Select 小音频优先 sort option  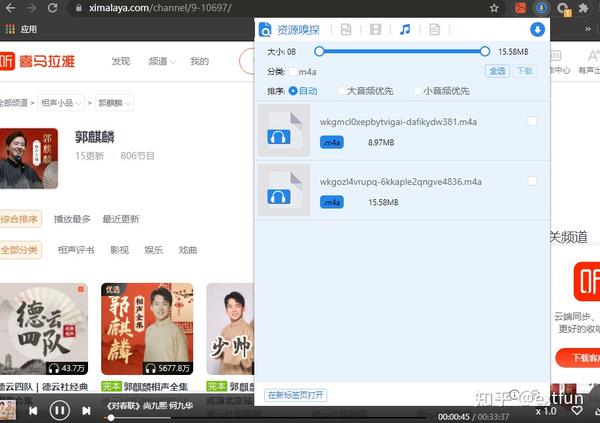point(418,91)
